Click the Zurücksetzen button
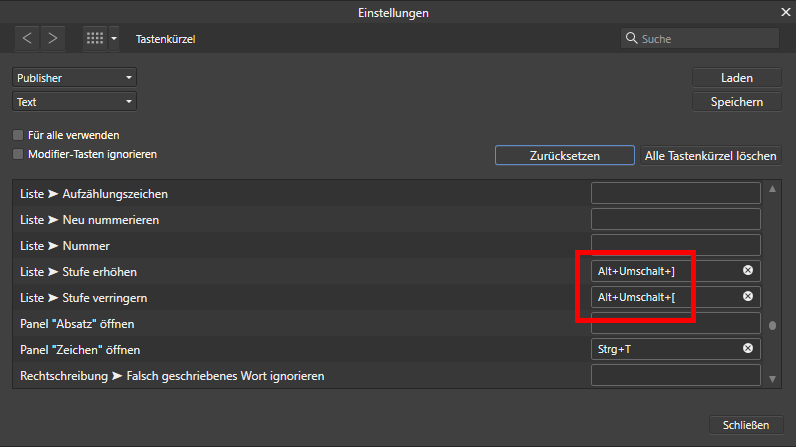The image size is (796, 447). pyautogui.click(x=565, y=155)
